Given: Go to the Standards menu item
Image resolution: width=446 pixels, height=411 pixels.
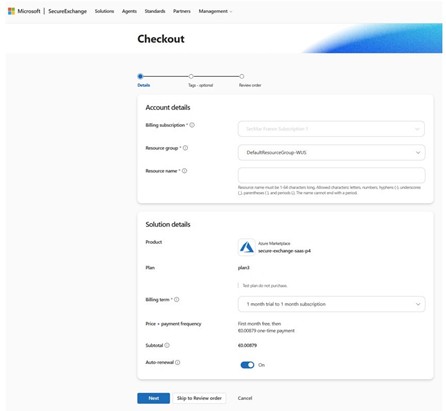Looking at the screenshot, I should pos(155,11).
